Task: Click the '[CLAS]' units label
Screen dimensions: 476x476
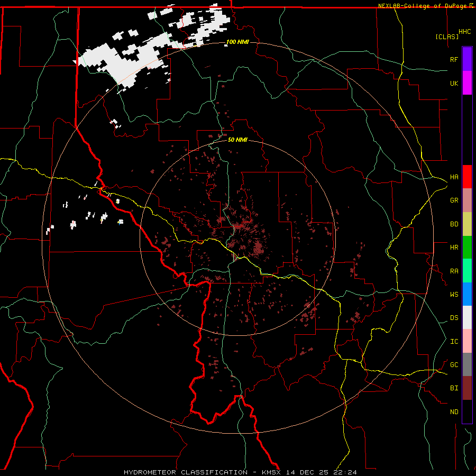Action: [447, 37]
